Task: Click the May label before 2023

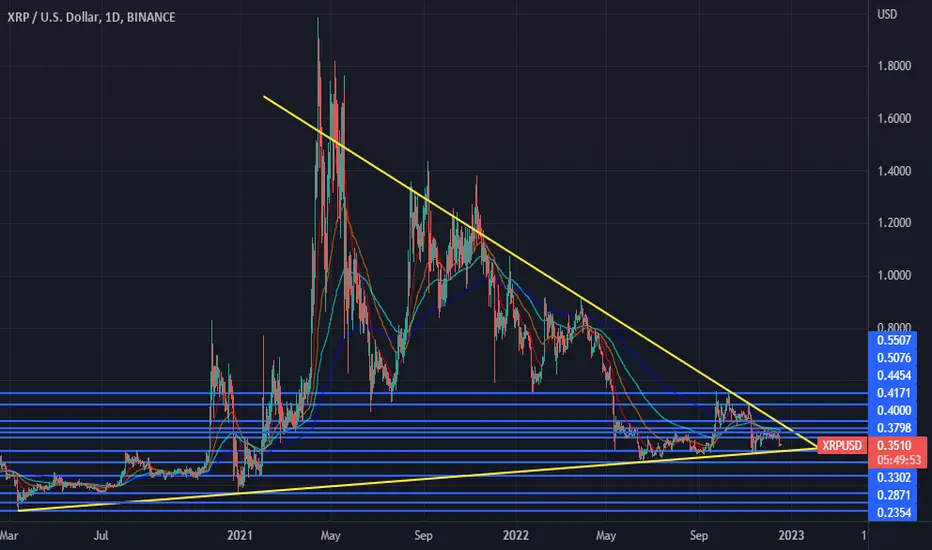Action: click(606, 536)
